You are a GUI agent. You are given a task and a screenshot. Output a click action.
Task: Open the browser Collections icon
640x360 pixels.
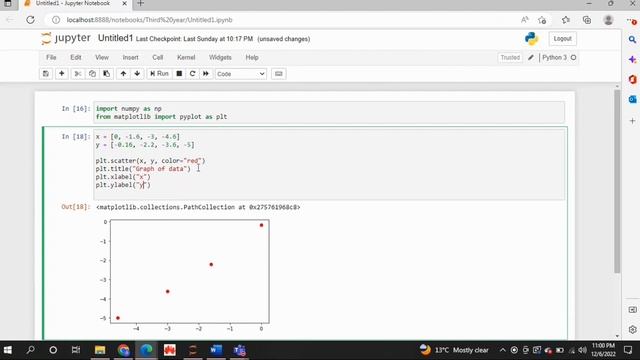click(x=587, y=20)
